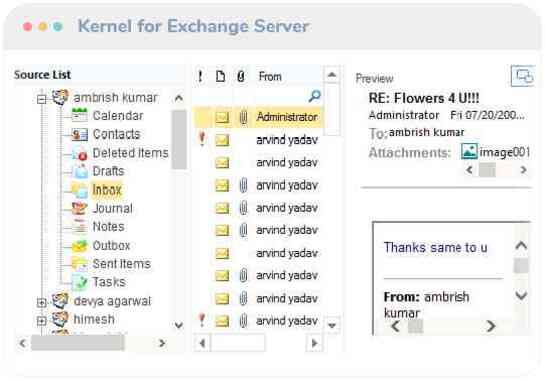Click the himesh user icon
This screenshot has width=545, height=380.
point(60,319)
